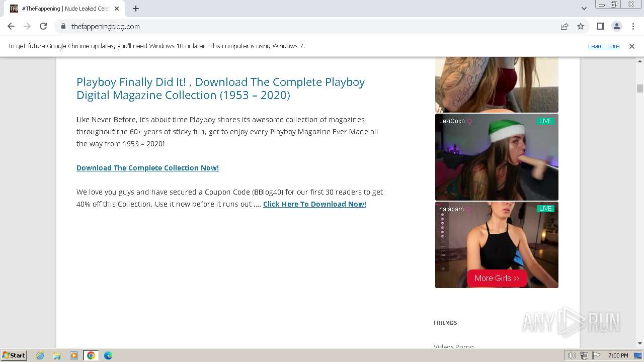Open the volume control in system tray
Viewport: 644px width, 362px height.
(x=572, y=355)
